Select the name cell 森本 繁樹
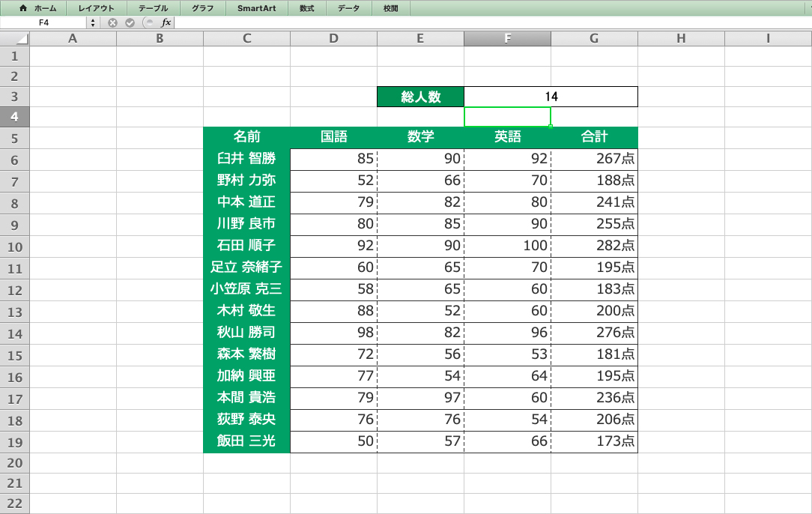 247,355
